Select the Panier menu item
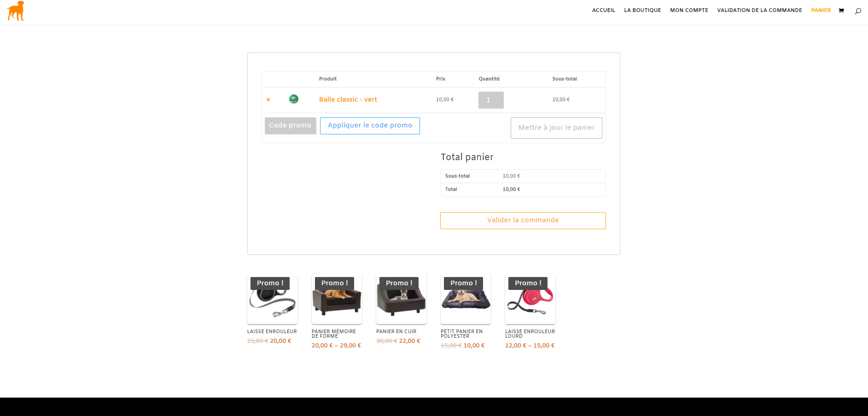The image size is (868, 416). coord(821,10)
